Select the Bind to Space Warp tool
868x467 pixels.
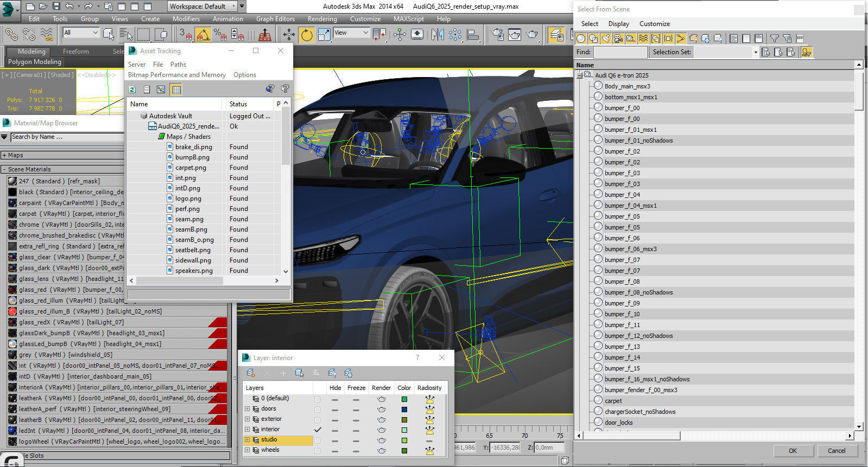pyautogui.click(x=47, y=35)
